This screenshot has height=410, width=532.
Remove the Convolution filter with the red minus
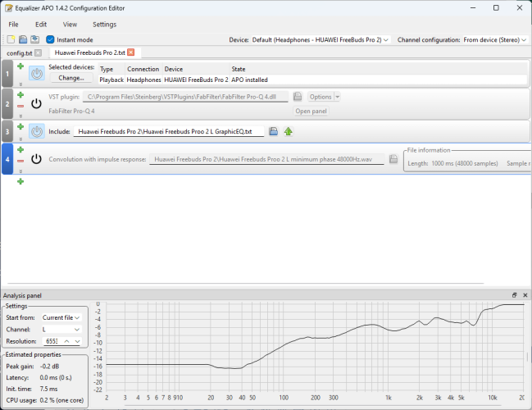point(20,161)
